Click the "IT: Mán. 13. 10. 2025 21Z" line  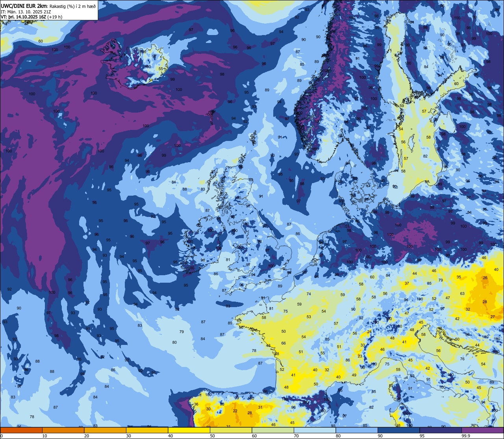[x=26, y=11]
